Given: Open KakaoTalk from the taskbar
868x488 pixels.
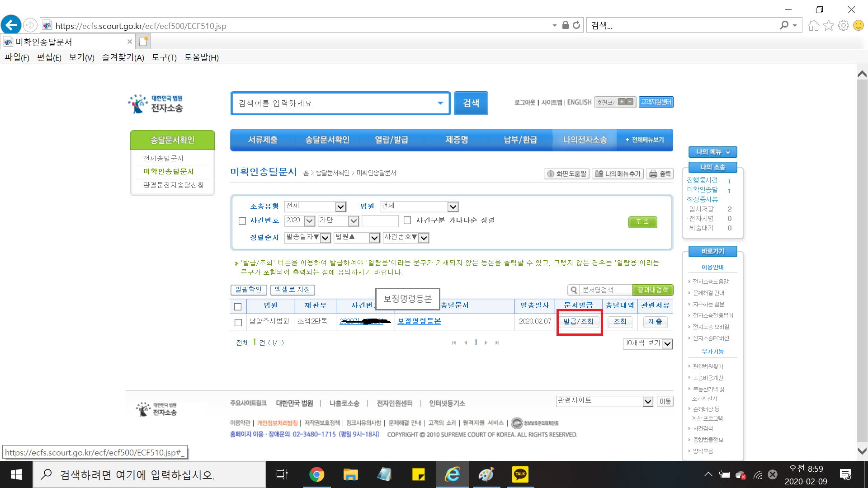Looking at the screenshot, I should (520, 474).
